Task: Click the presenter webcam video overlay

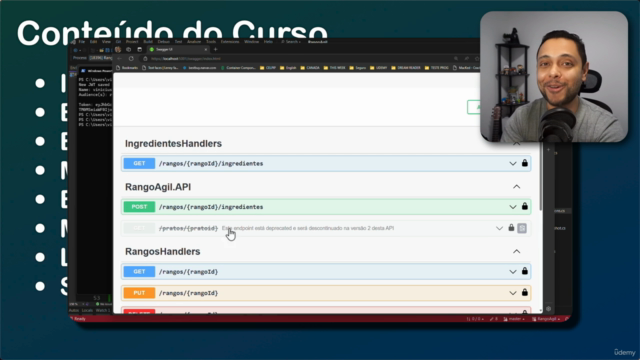Action: [x=554, y=77]
